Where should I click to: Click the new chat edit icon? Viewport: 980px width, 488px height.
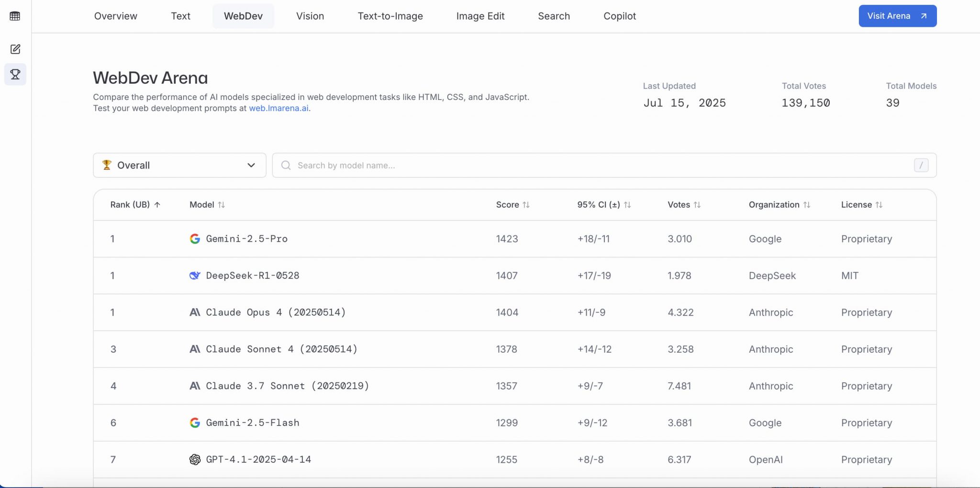pos(15,49)
